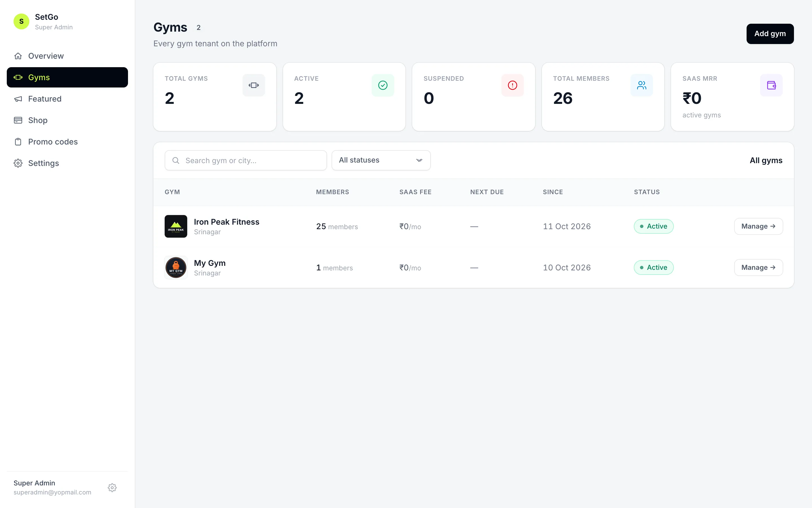Click the Active status badge for My Gym
Viewport: 812px width, 508px height.
coord(653,268)
